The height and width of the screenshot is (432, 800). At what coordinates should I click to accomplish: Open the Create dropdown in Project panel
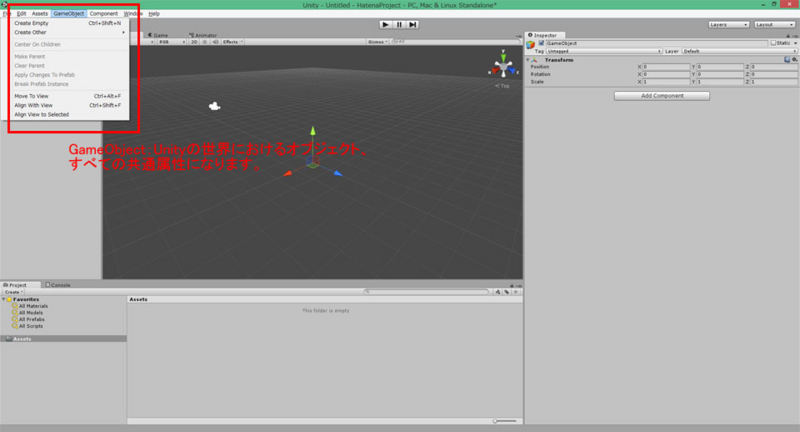point(13,292)
